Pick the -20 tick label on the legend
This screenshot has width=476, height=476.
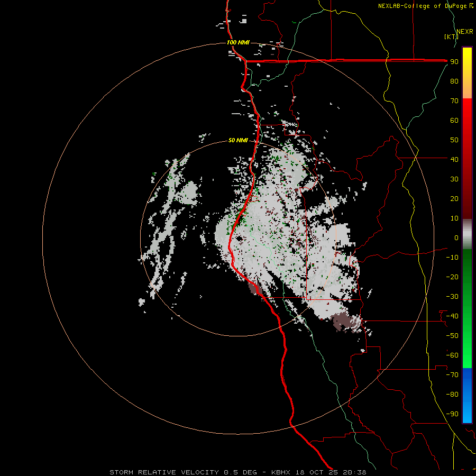pos(452,277)
